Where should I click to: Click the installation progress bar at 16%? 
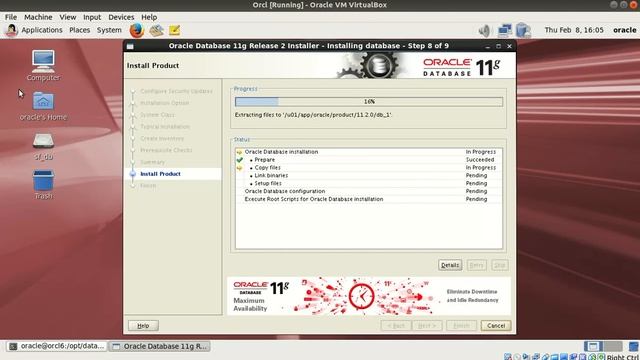[369, 102]
